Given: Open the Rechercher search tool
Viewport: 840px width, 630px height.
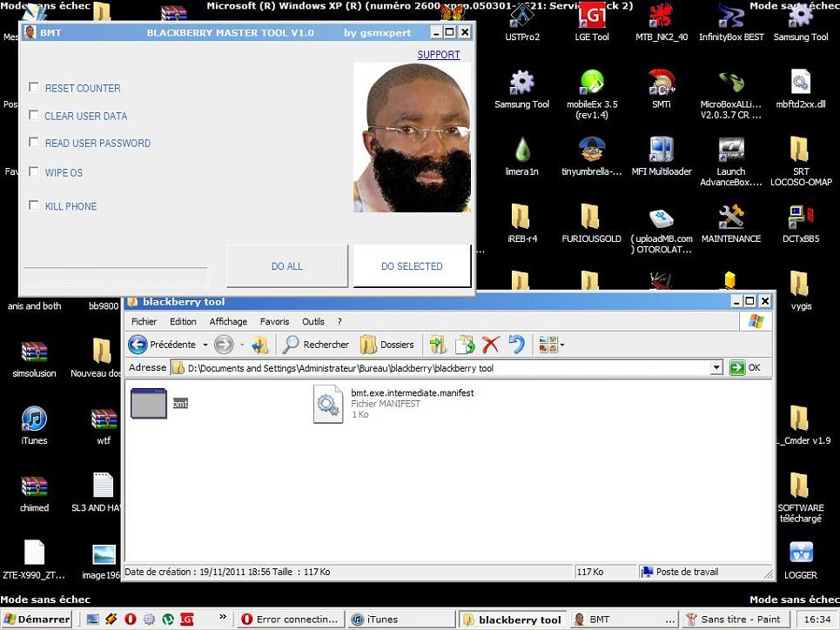Looking at the screenshot, I should 316,345.
